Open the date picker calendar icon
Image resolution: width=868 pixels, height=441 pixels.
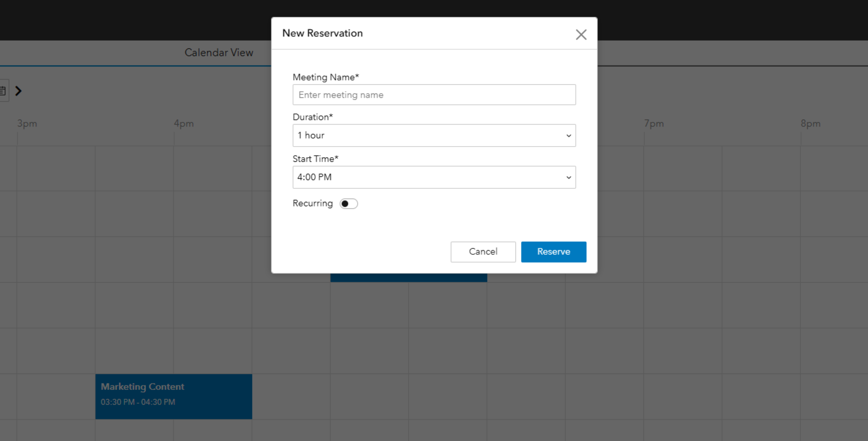click(3, 91)
